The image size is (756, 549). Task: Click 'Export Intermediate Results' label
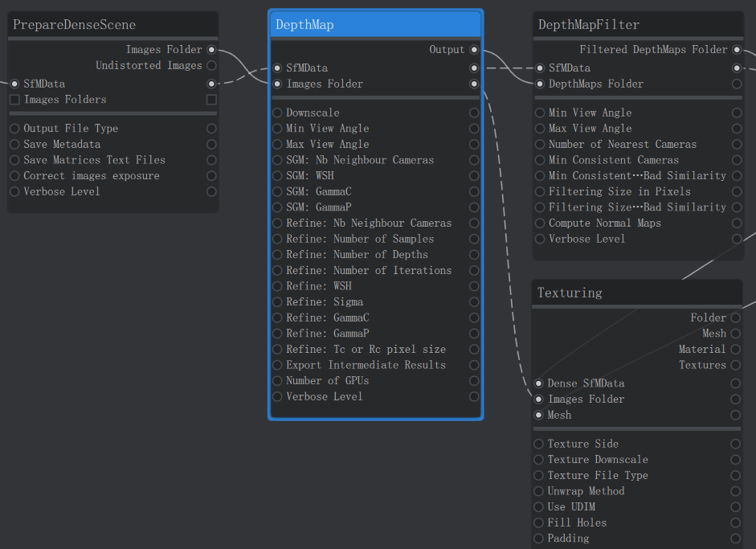pyautogui.click(x=366, y=365)
